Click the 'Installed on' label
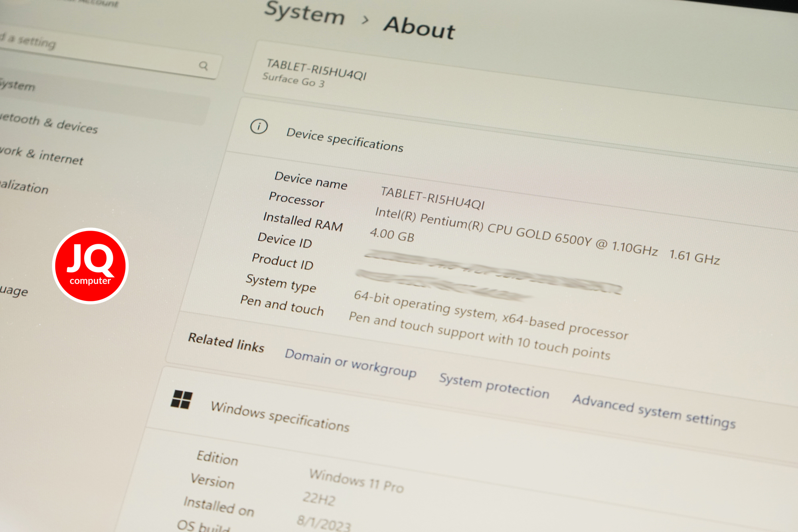798x532 pixels. [219, 507]
